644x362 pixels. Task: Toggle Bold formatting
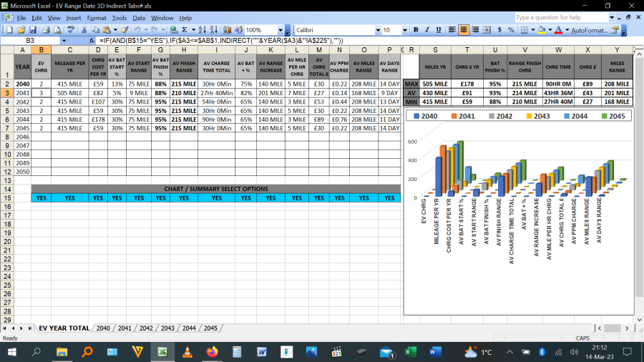point(416,30)
